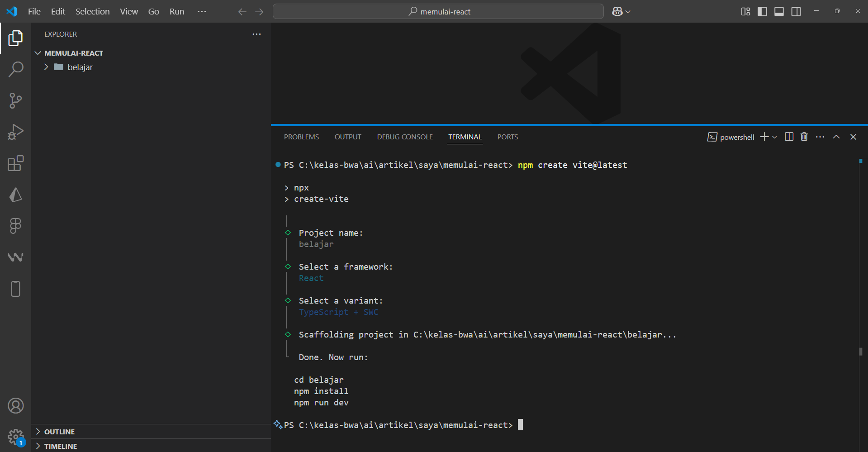
Task: Switch to the PORTS tab
Action: (x=508, y=137)
